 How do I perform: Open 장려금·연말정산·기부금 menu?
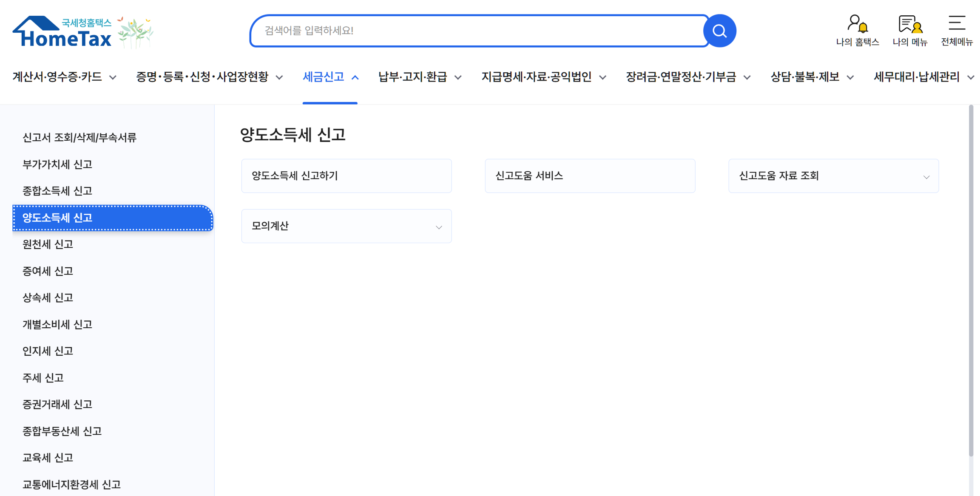point(688,77)
